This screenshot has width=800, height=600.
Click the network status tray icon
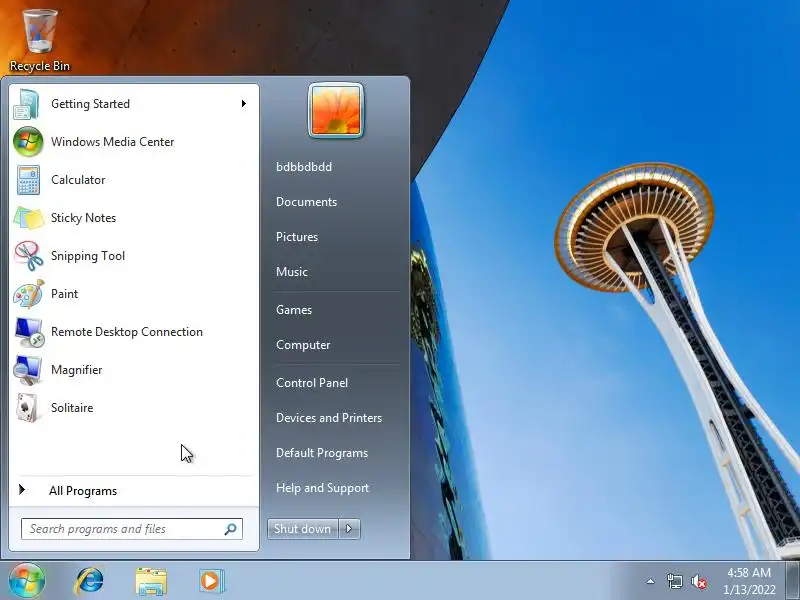tap(674, 581)
